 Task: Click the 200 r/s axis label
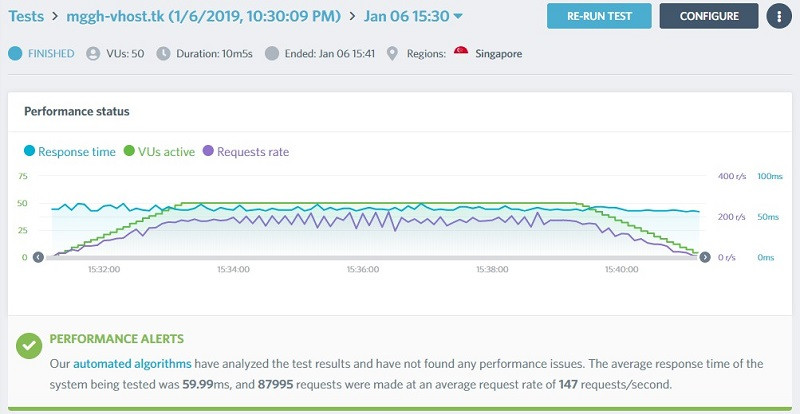point(732,217)
